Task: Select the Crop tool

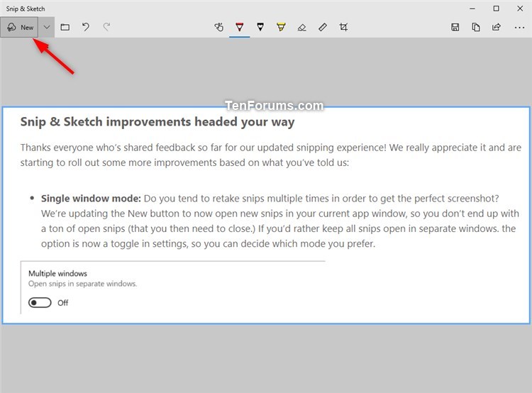Action: (343, 27)
